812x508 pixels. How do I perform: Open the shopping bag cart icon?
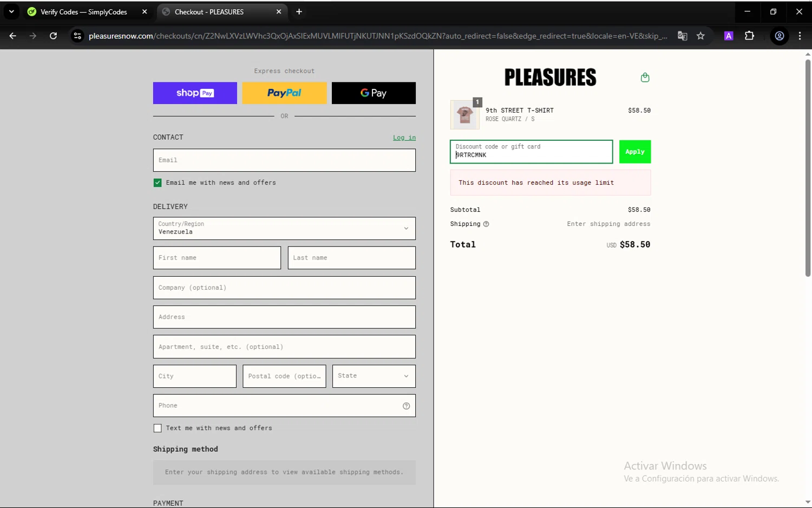pyautogui.click(x=645, y=77)
